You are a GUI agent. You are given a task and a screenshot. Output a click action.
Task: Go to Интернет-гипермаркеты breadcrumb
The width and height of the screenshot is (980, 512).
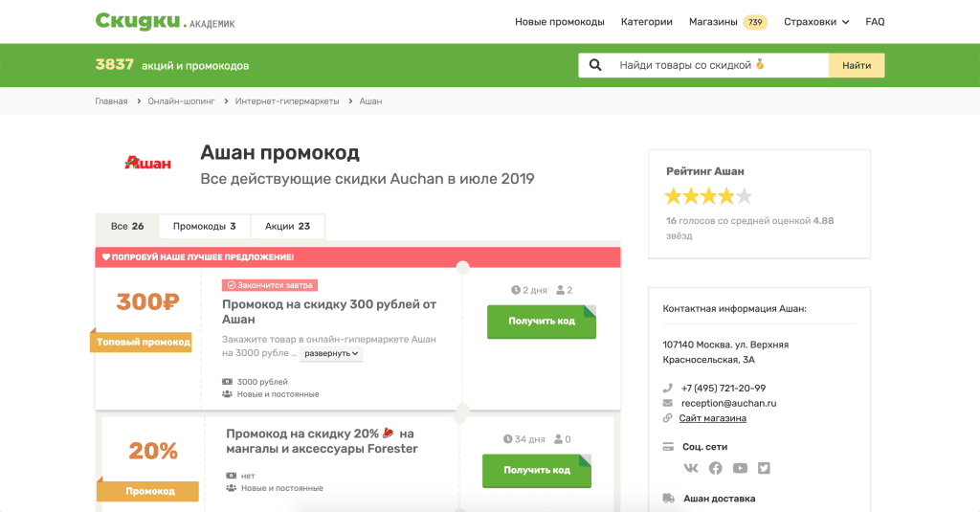[x=287, y=101]
